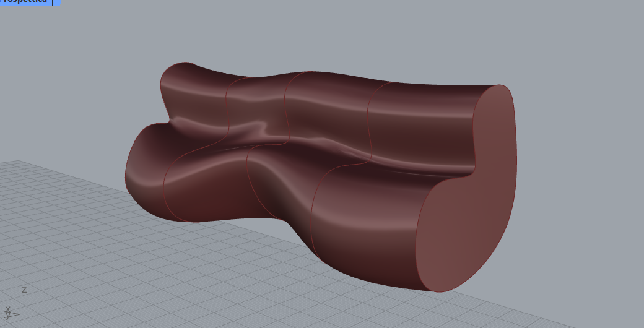644x328 pixels.
Task: Open the viewport title dropdown menu
Action: pos(56,2)
